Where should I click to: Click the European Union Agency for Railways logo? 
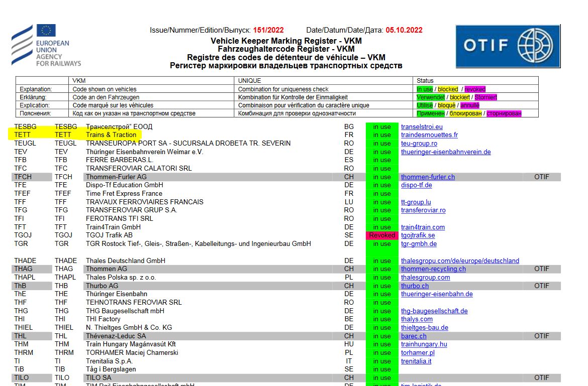(46, 45)
